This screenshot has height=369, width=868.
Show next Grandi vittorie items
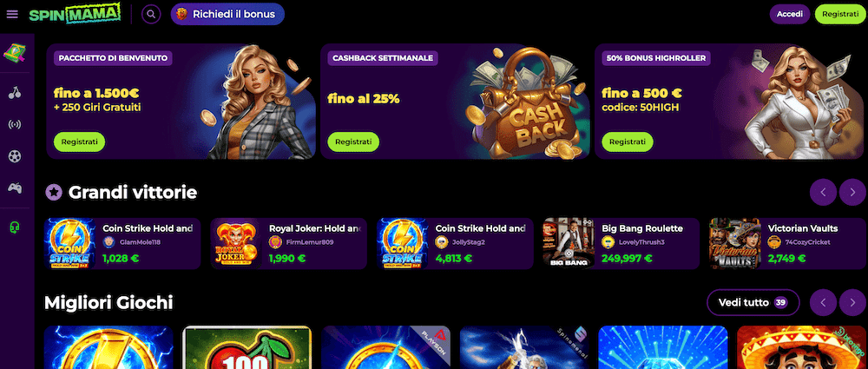(852, 192)
